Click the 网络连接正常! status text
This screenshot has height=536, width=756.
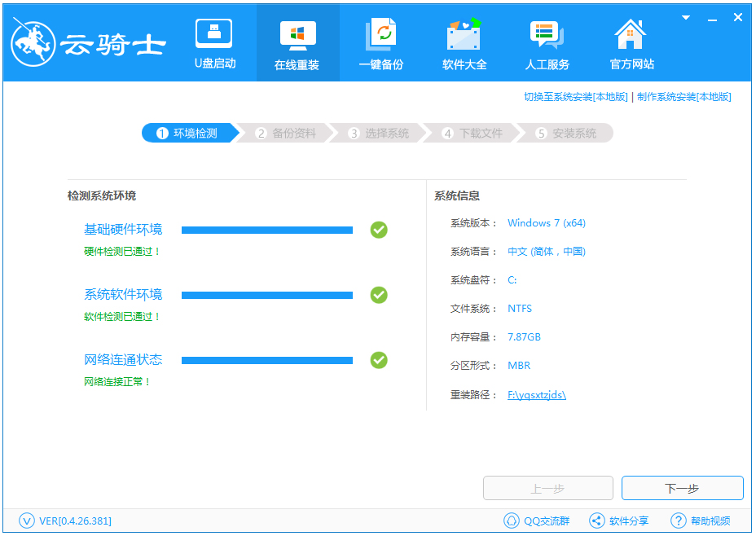click(x=117, y=382)
